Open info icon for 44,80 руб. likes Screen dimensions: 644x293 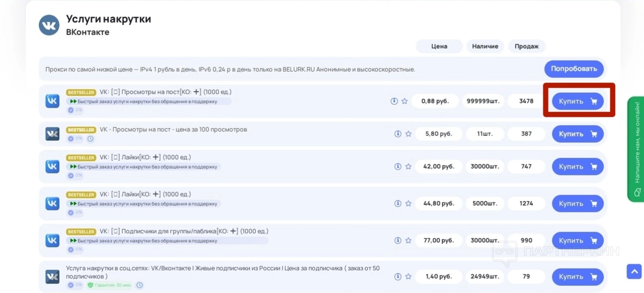point(398,204)
